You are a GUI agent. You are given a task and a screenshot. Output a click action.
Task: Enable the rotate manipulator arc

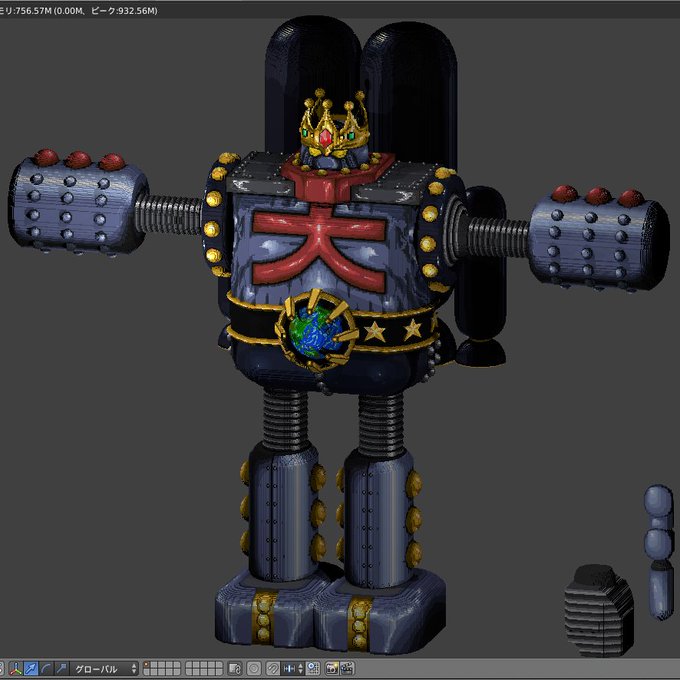point(46,668)
